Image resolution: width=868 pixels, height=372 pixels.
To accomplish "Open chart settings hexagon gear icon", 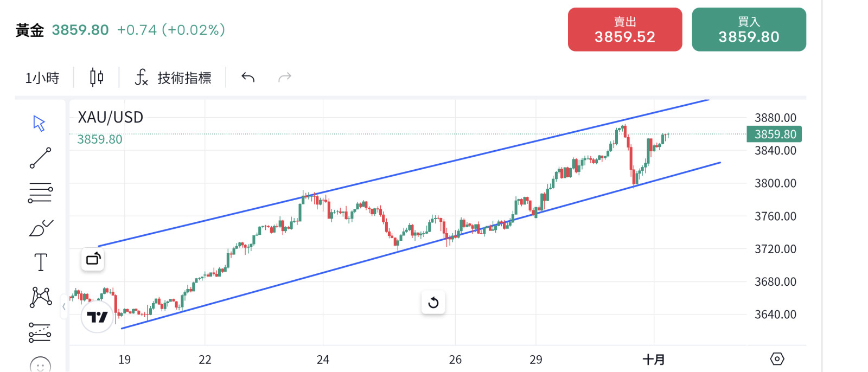I will (777, 359).
